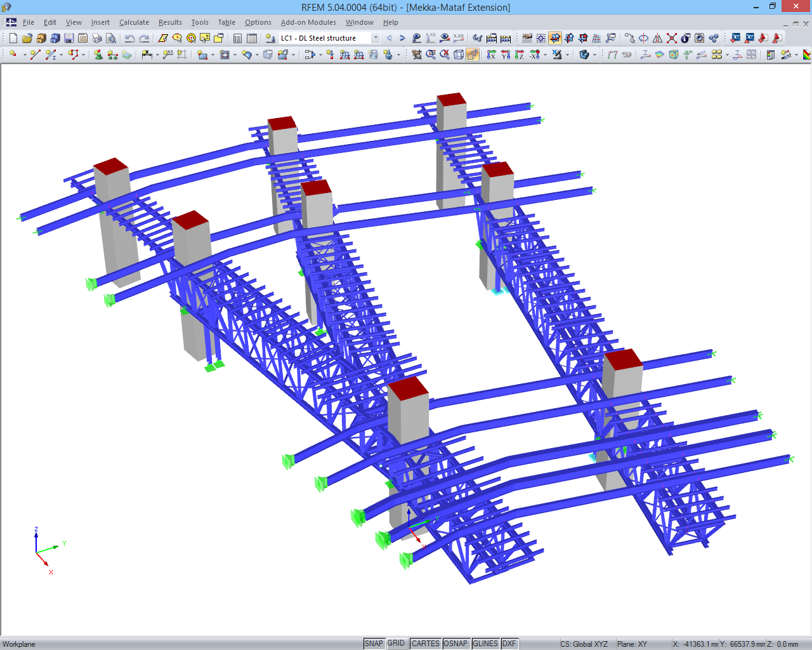This screenshot has height=650, width=812.
Task: Click the Open file folder icon
Action: pos(27,38)
